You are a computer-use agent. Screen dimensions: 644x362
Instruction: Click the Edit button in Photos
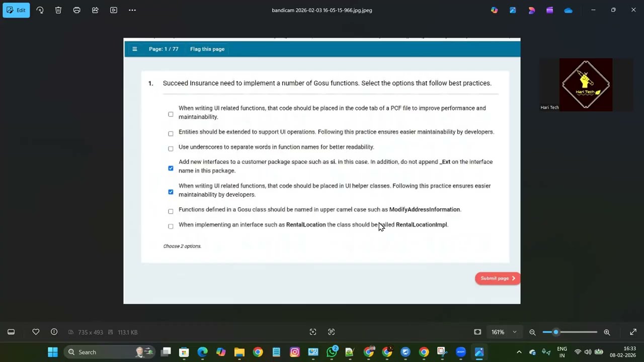(16, 10)
